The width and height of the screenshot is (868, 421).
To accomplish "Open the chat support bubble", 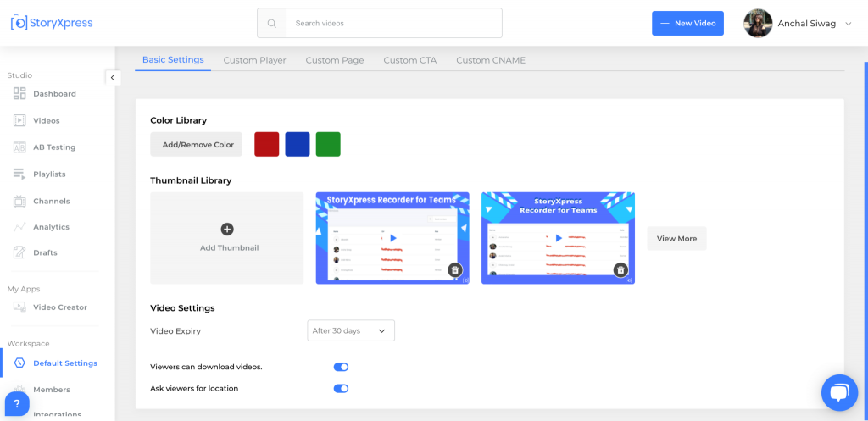I will (839, 392).
